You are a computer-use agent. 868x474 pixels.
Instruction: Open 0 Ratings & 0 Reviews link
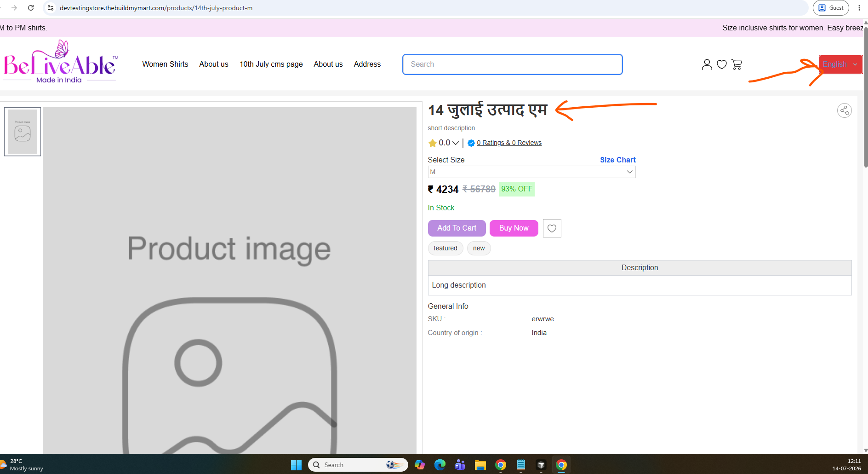509,143
